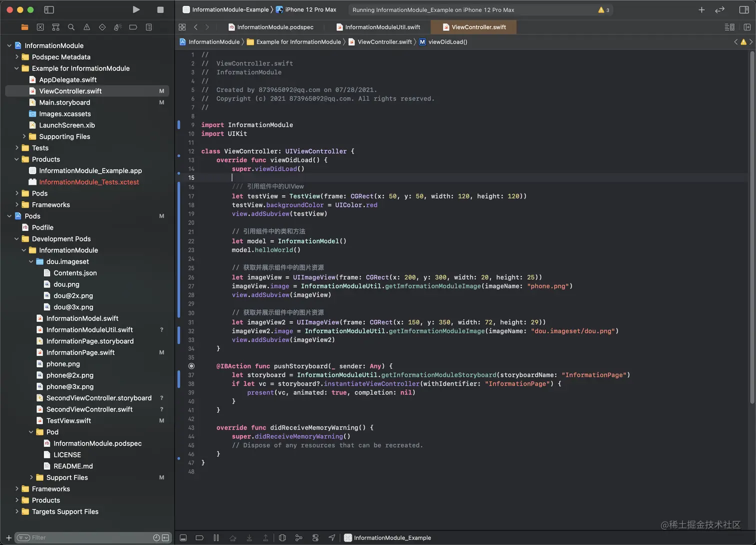
Task: Open the InformationModule-Example scheme selector
Action: tap(225, 9)
